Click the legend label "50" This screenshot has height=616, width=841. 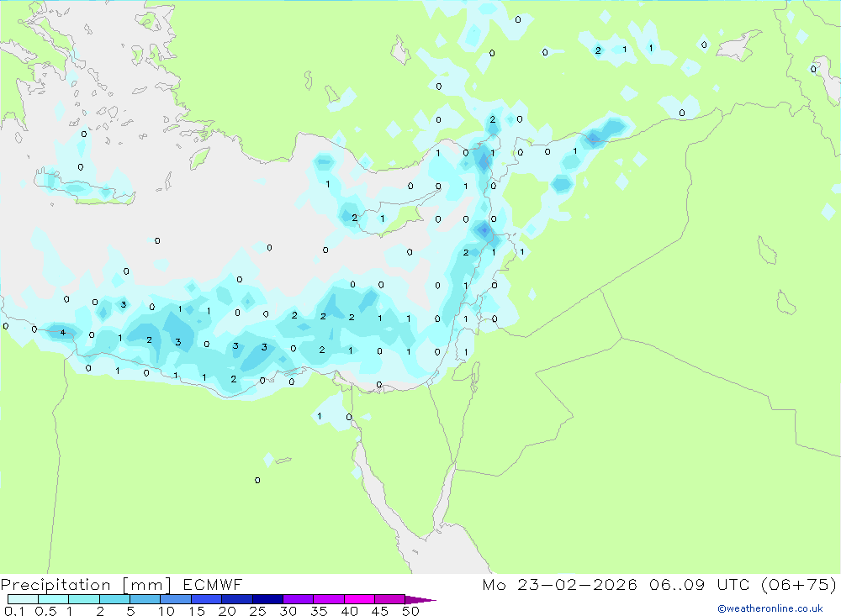coord(410,611)
